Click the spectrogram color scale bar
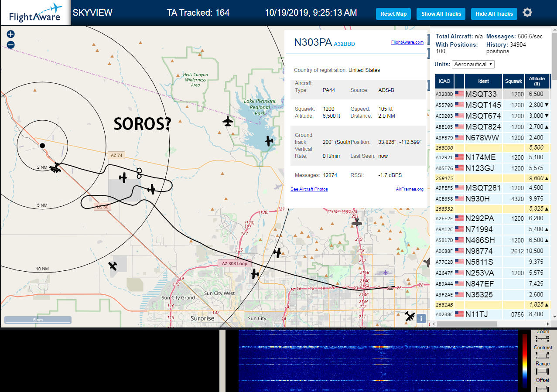This screenshot has width=557, height=392. click(x=525, y=361)
